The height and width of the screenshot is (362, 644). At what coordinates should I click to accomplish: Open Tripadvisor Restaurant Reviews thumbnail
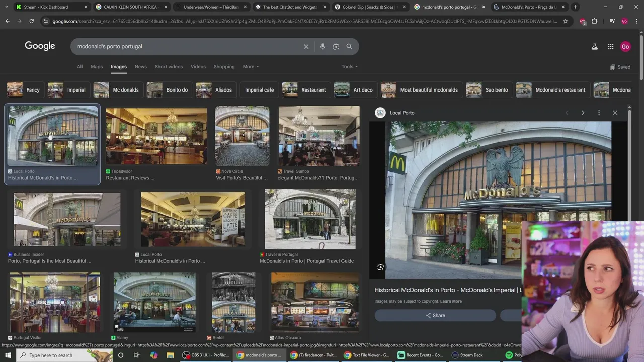(x=156, y=136)
